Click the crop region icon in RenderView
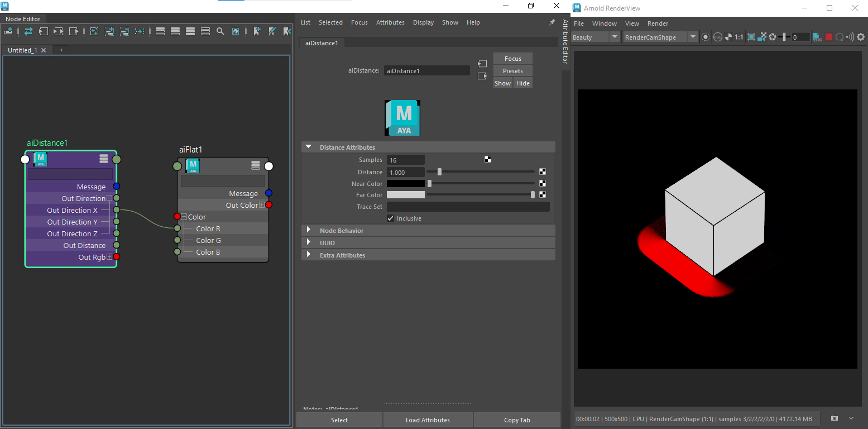 click(x=751, y=37)
